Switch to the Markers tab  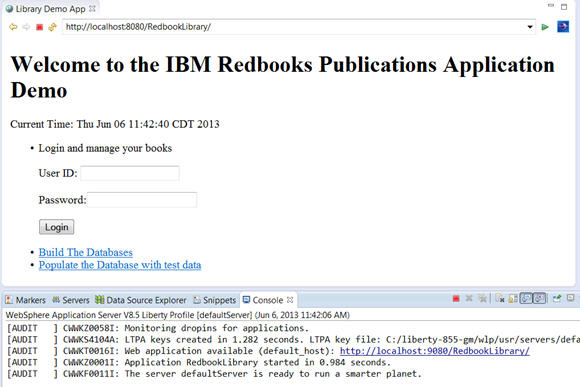pos(26,300)
